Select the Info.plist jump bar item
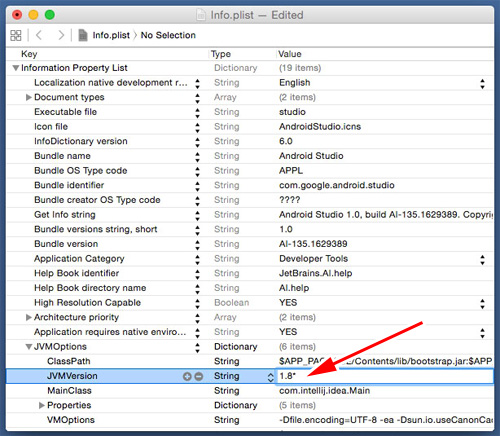500x436 pixels. point(111,35)
